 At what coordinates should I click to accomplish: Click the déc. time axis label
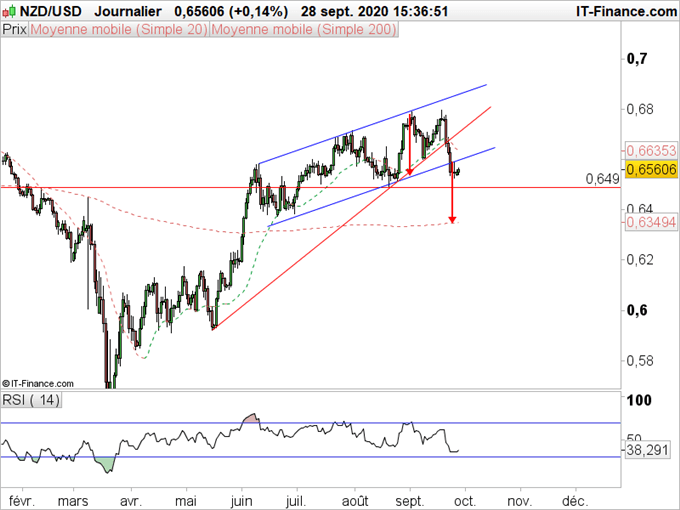(575, 501)
